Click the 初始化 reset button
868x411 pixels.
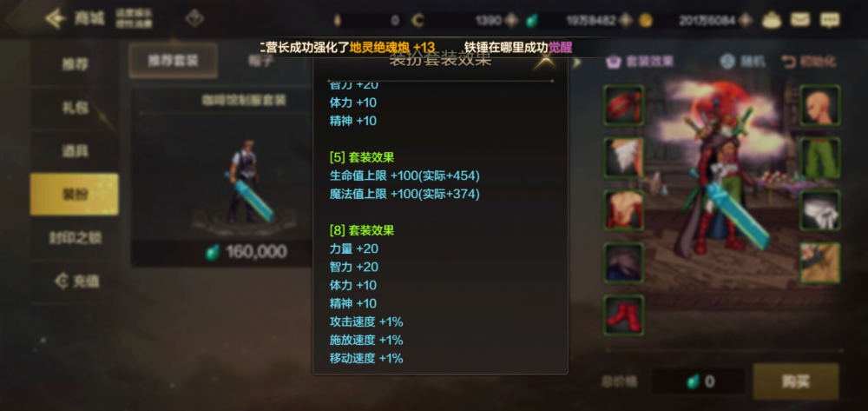point(808,62)
